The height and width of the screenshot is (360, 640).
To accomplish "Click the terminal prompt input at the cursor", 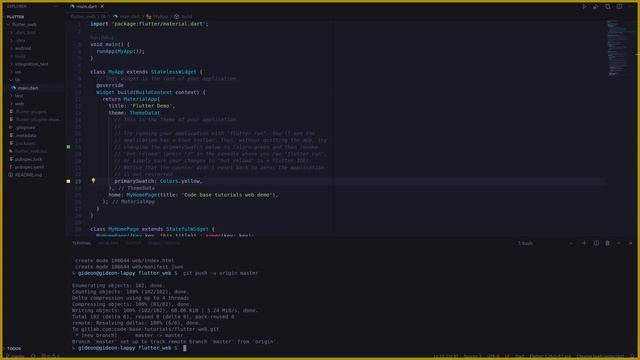I will tap(184, 348).
